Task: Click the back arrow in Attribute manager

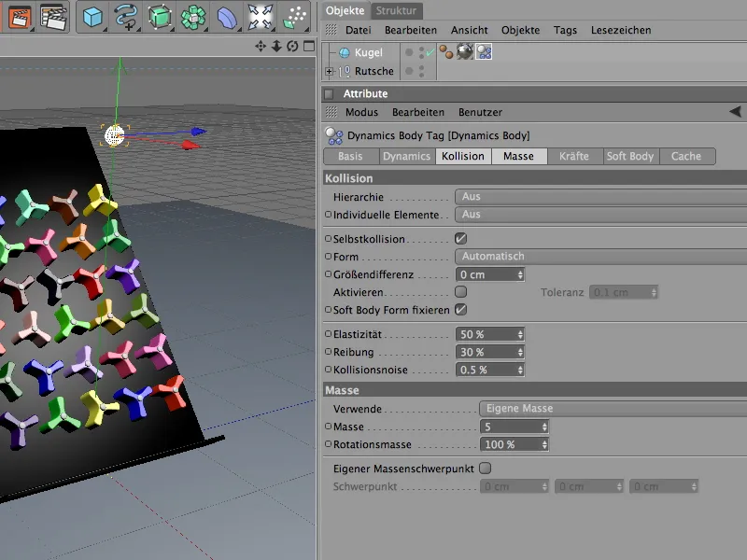Action: (735, 112)
